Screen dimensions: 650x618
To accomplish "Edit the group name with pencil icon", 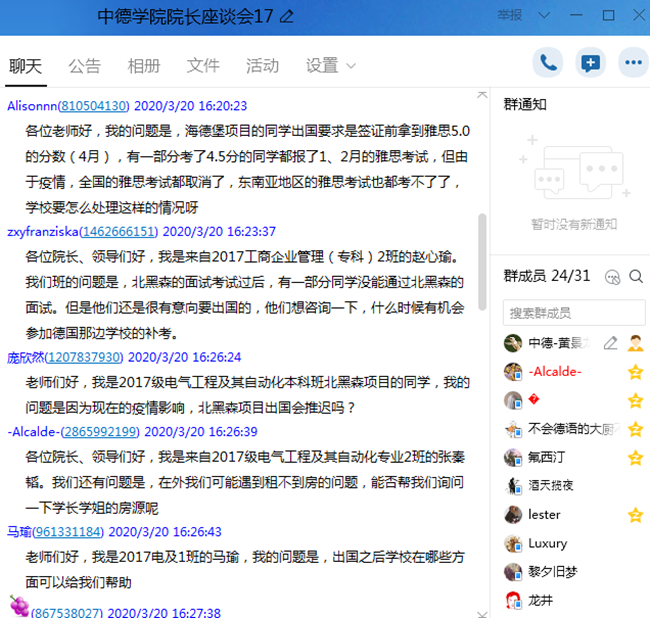I will 288,16.
